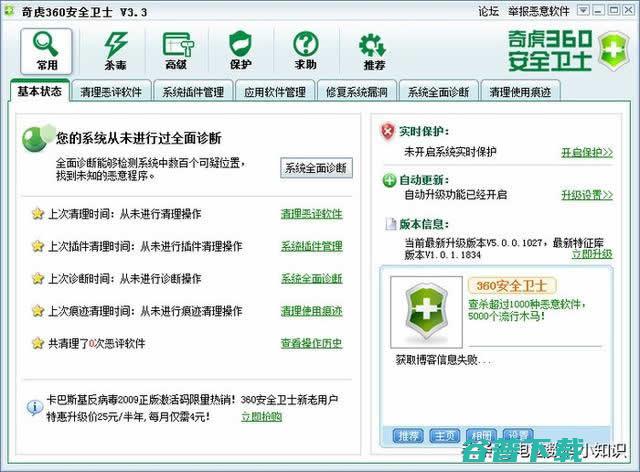The image size is (640, 472).
Task: Follow the 系统插件管理 link
Action: [x=311, y=246]
